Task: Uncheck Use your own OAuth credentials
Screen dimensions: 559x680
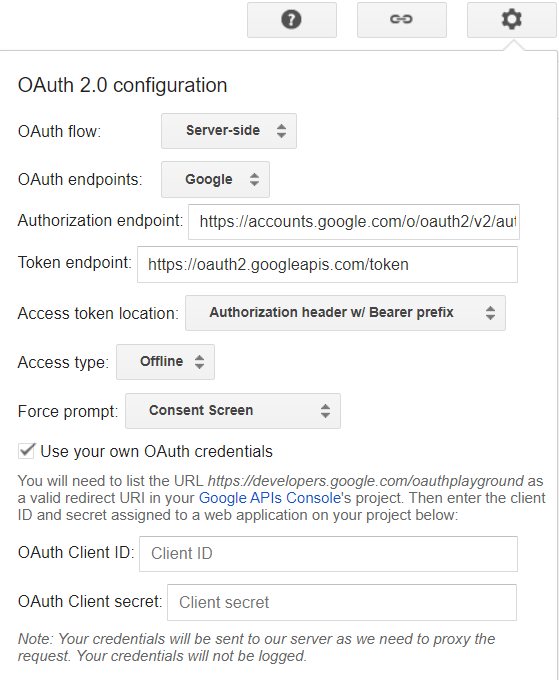Action: point(26,451)
